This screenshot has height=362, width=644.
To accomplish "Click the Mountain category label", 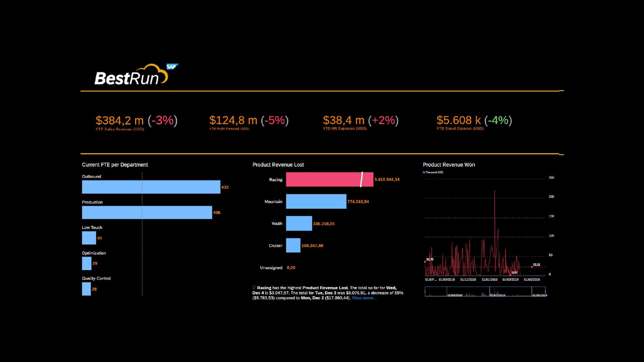I will (x=273, y=201).
